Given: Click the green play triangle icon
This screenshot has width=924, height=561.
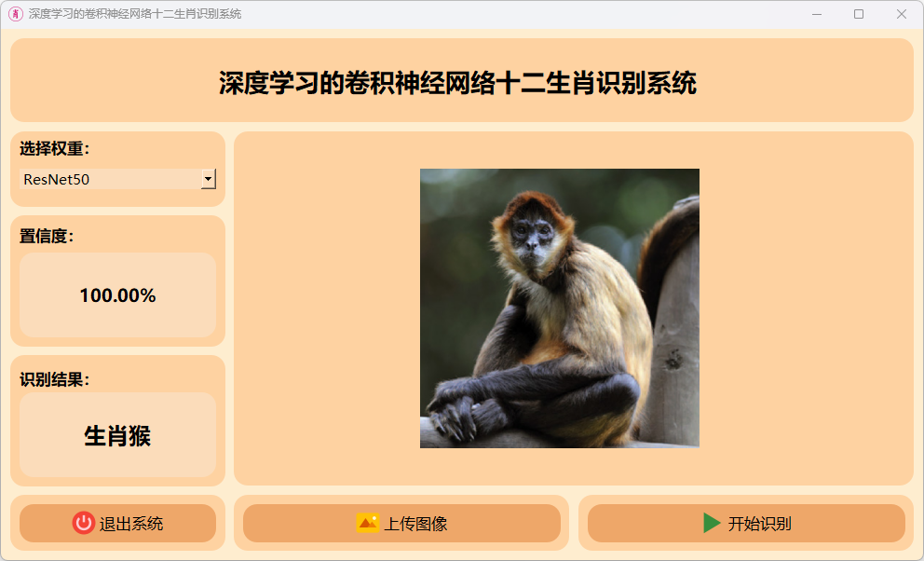Looking at the screenshot, I should [x=712, y=523].
